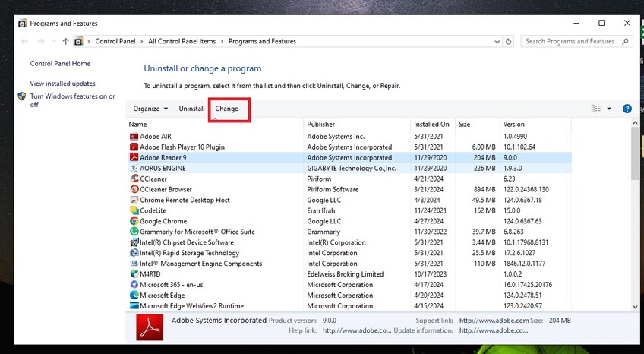Click the CCleaner Browser icon in list
The width and height of the screenshot is (644, 354).
pos(134,189)
